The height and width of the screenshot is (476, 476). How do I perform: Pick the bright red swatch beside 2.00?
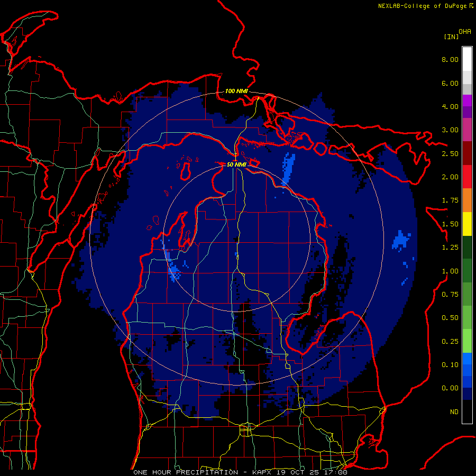click(467, 177)
